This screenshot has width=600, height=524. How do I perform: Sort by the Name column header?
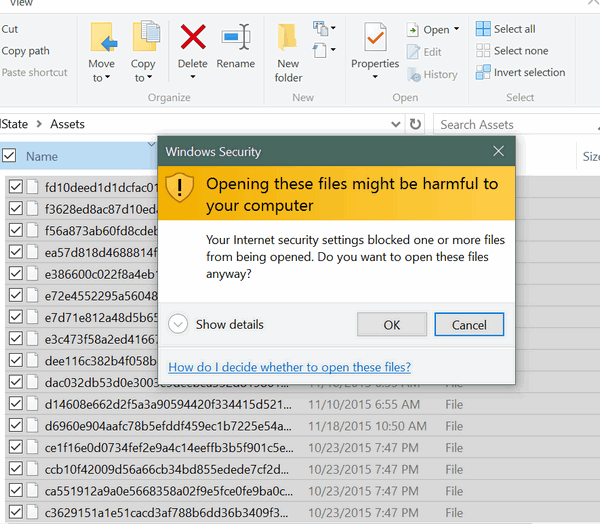click(x=42, y=156)
